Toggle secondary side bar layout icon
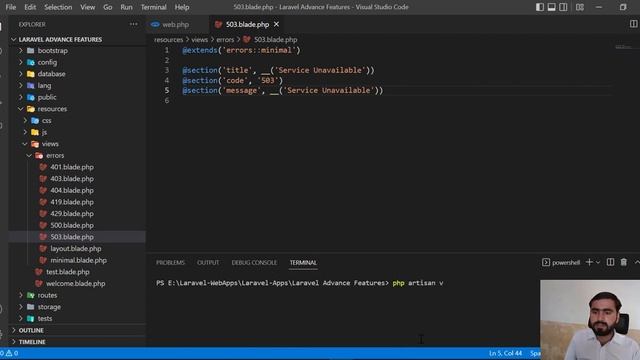Screen dimensions: 640x360 tap(563, 7)
